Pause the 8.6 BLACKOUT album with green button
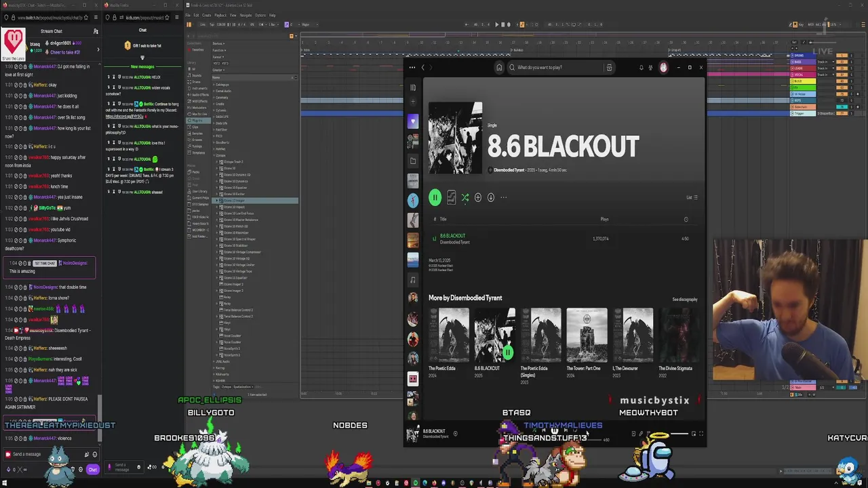 (435, 197)
